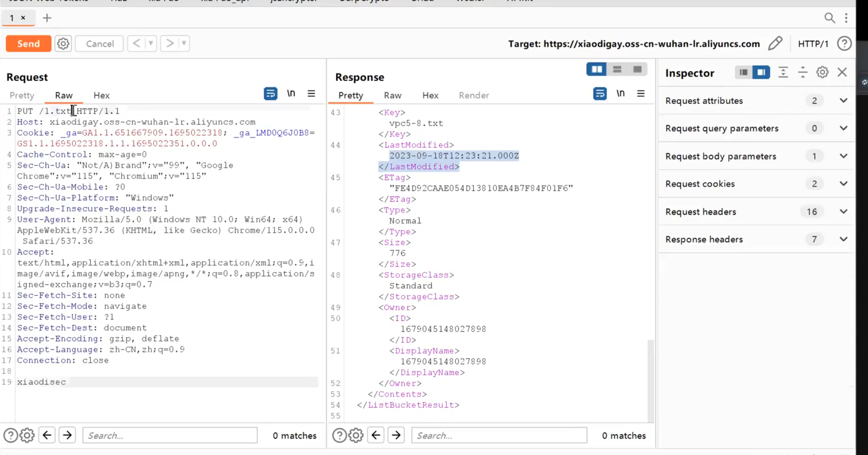Open request settings gear next to Send
This screenshot has width=868, height=455.
tap(63, 44)
